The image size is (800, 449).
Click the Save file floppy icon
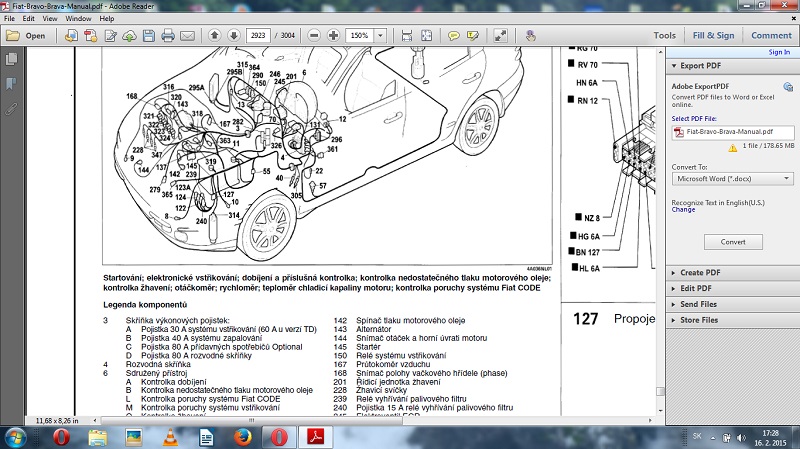point(148,35)
